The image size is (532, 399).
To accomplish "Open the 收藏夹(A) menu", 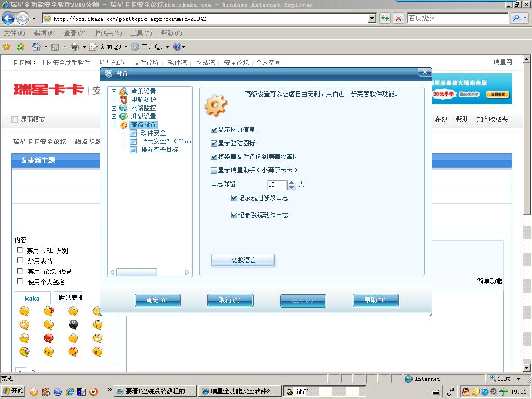I will (108, 33).
